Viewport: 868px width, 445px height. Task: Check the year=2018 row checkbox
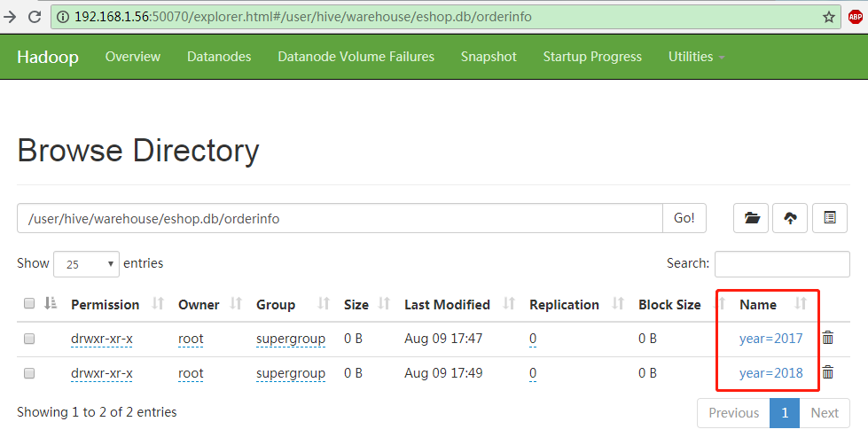[29, 374]
